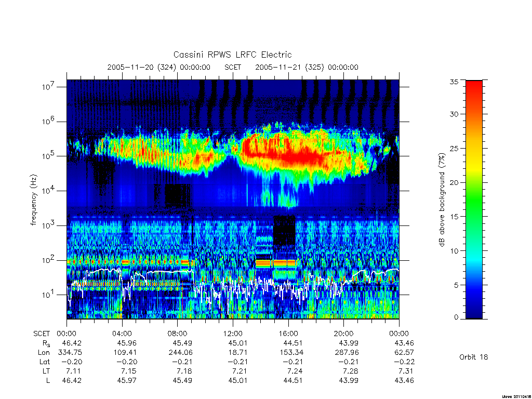This screenshot has height=399, width=532.
Task: Click the colorbar tick label "15"
Action: pyautogui.click(x=454, y=217)
